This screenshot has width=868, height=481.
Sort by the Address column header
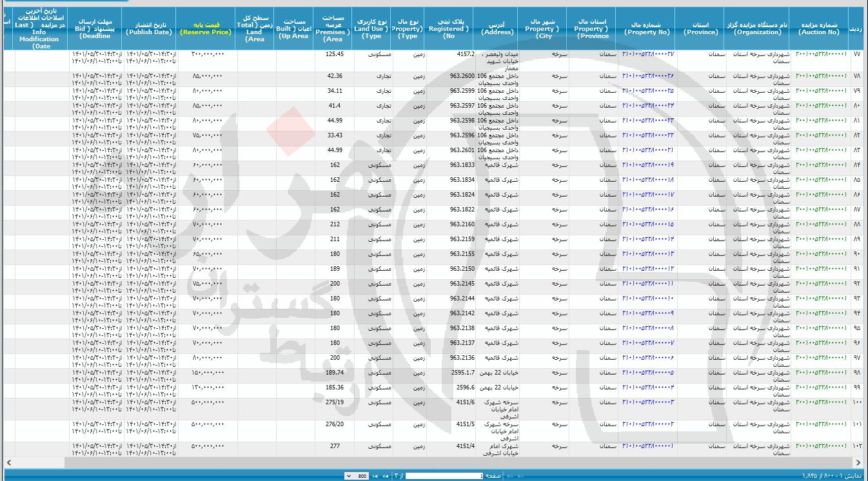point(497,28)
